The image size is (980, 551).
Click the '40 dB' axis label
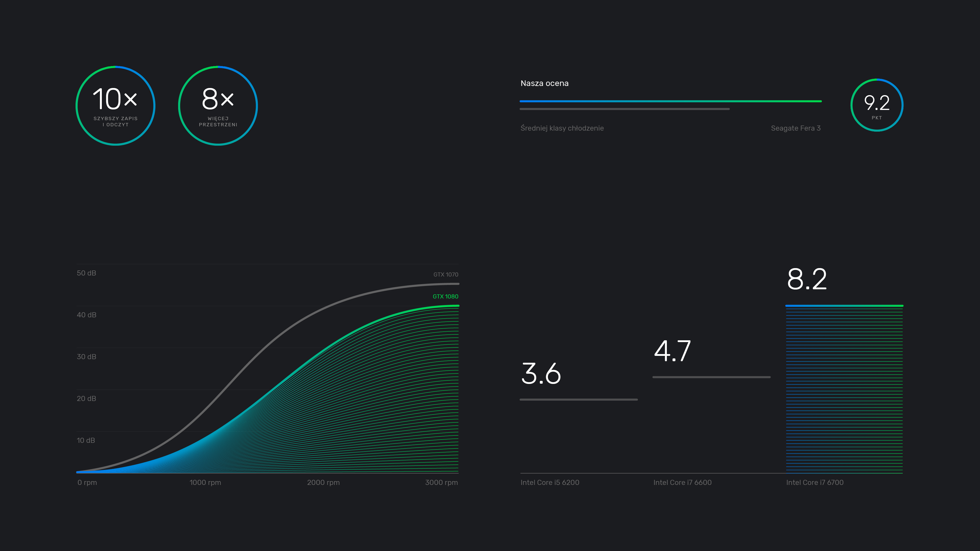pyautogui.click(x=86, y=315)
